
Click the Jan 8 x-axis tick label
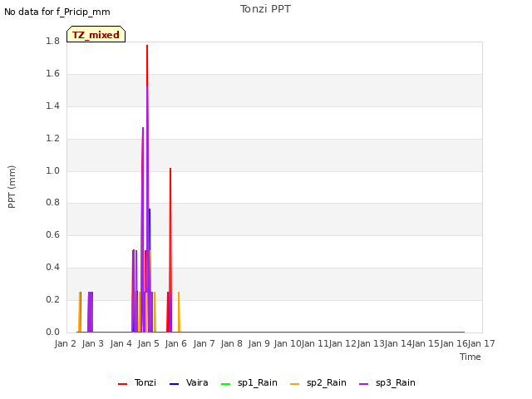tap(231, 343)
